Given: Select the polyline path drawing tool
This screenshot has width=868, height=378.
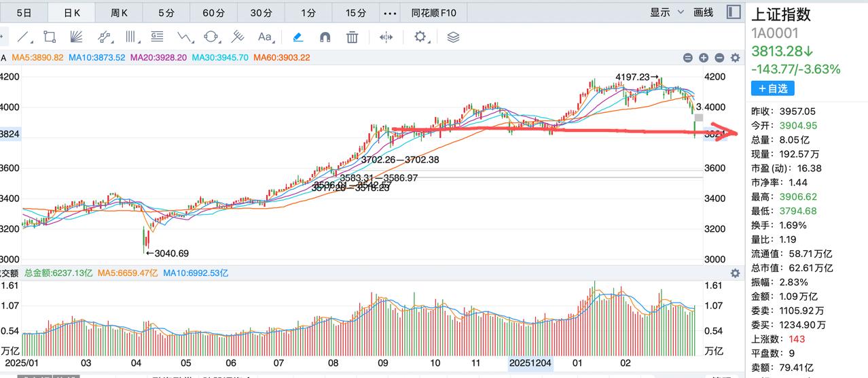Looking at the screenshot, I should click(104, 37).
